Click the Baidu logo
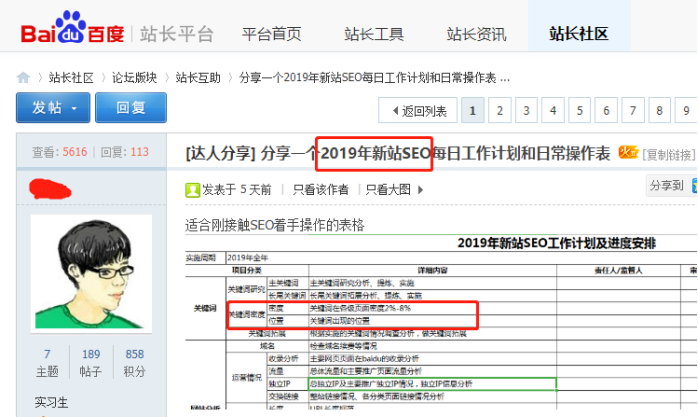Screen dimensions: 698x417 coord(73,28)
